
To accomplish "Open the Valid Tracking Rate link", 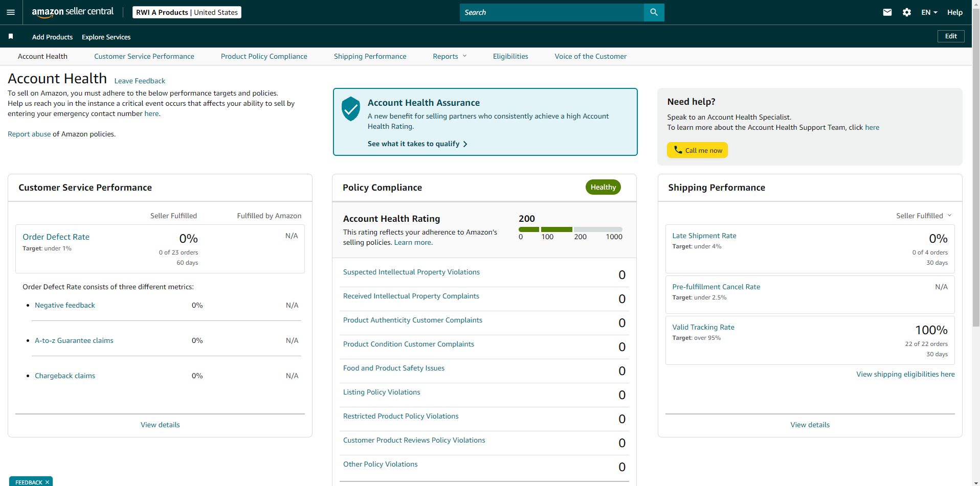I will point(703,327).
